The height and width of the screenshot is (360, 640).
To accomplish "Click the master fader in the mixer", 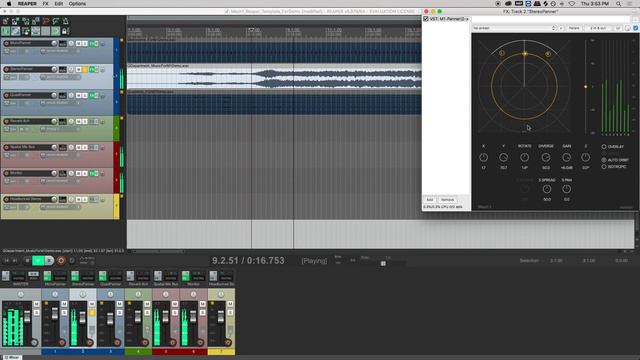I will [x=27, y=317].
